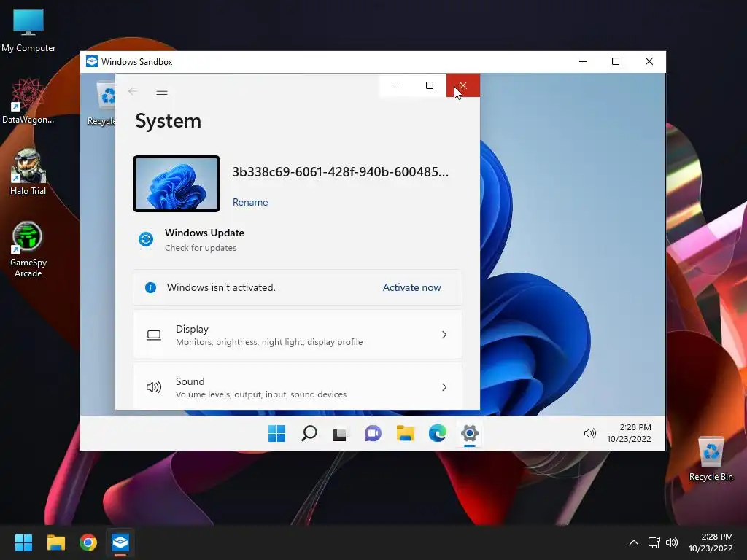Open Start menu inside Windows Sandbox

pyautogui.click(x=276, y=433)
